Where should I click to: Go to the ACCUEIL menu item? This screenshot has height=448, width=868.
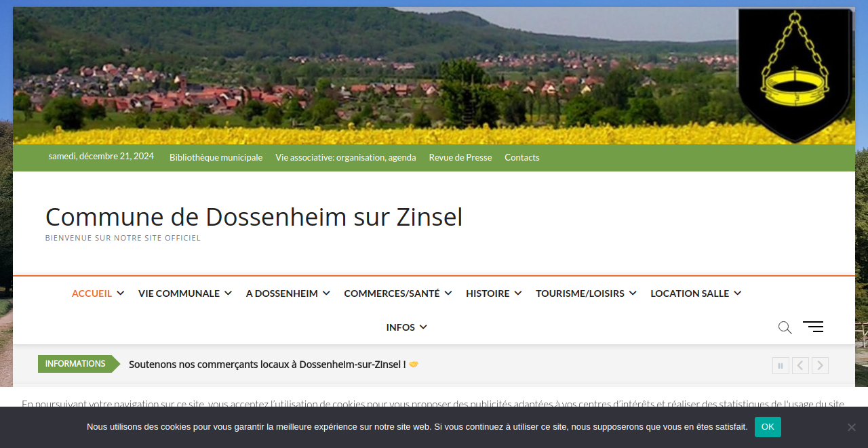pyautogui.click(x=92, y=293)
